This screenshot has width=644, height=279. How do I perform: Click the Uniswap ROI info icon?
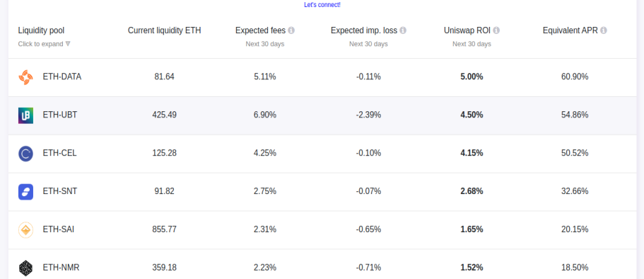(496, 30)
